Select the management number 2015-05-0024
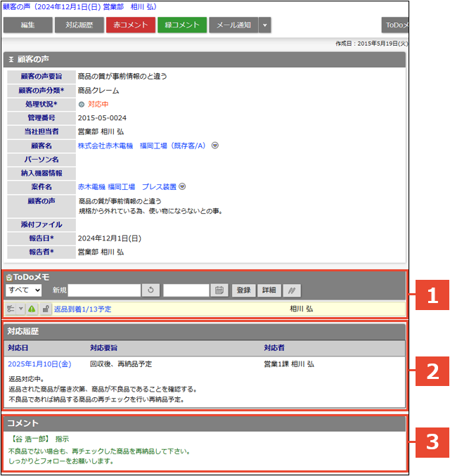The image size is (450, 476). point(102,118)
